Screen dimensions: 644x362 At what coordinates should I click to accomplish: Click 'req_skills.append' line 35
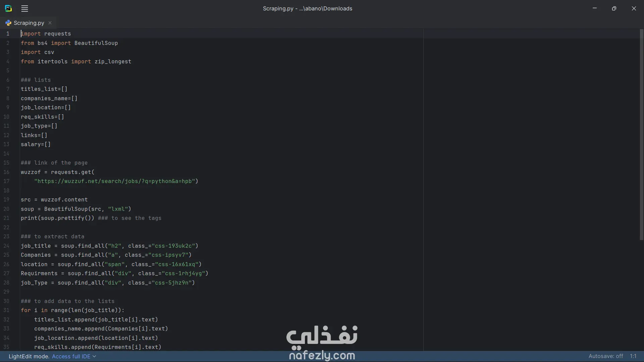click(98, 347)
